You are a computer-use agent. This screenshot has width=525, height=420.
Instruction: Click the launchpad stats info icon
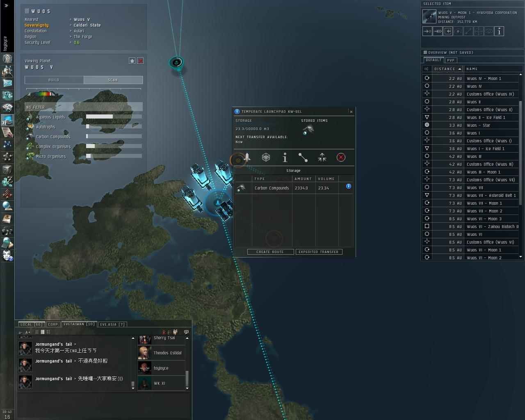[x=285, y=157]
